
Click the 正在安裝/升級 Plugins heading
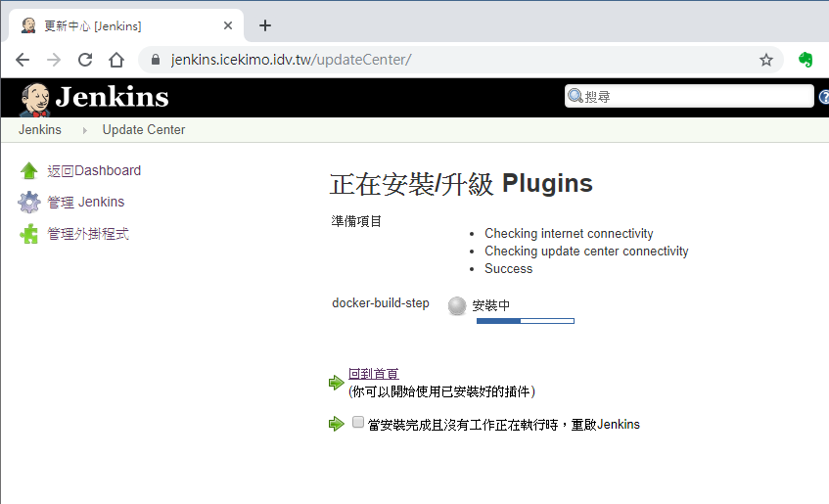coord(461,184)
